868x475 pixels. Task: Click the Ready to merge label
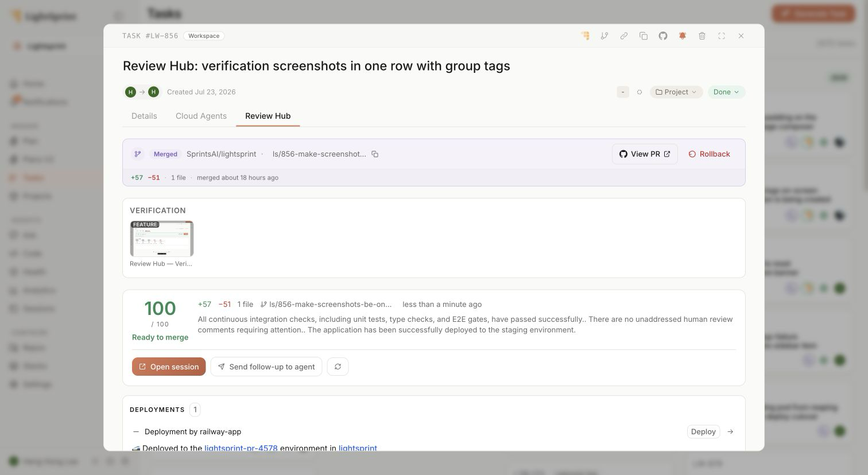coord(160,337)
